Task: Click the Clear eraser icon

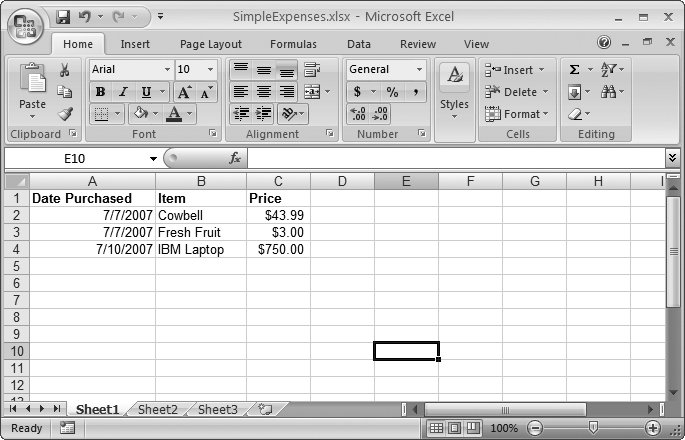Action: pyautogui.click(x=575, y=114)
